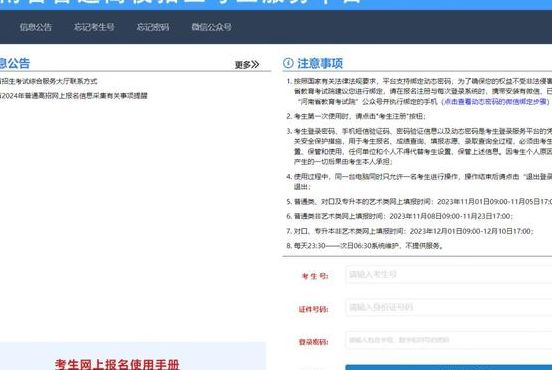The image size is (552, 370).
Task: Click the 更多>> link for announcements
Action: tap(247, 64)
